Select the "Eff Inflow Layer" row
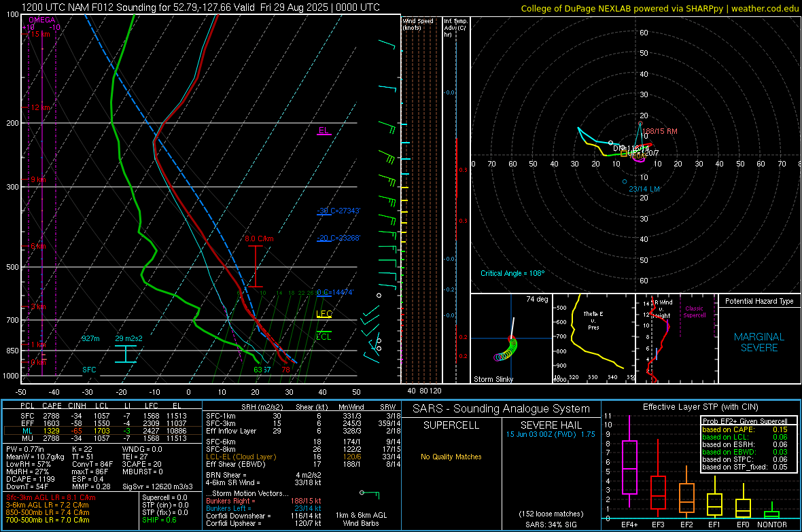The image size is (802, 532). point(303,431)
